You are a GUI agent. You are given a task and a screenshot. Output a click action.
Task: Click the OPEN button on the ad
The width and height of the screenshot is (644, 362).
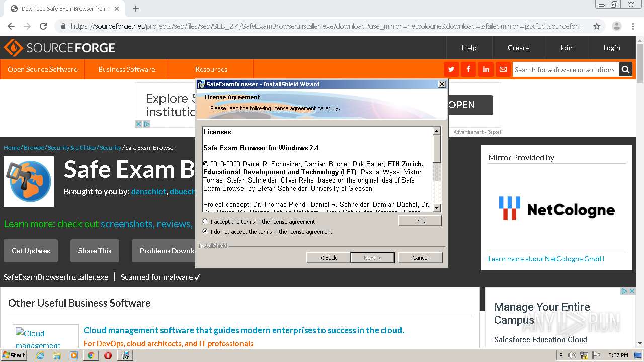coord(470,105)
